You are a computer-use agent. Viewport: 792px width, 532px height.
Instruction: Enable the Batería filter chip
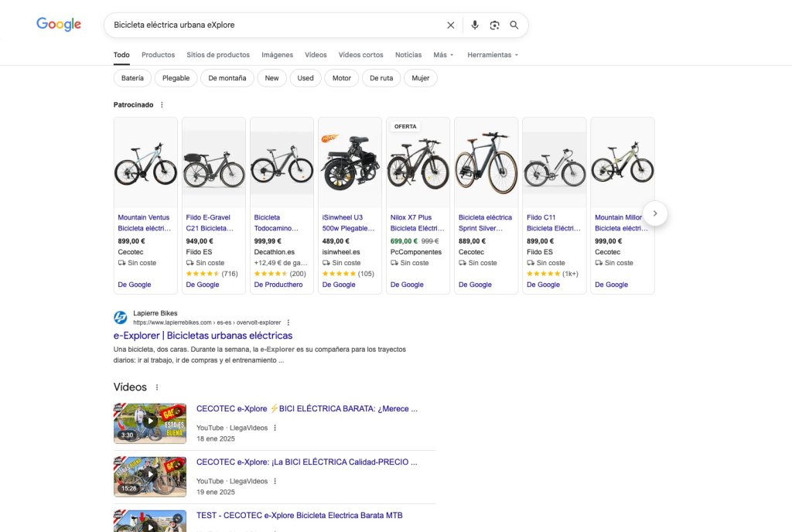click(x=132, y=78)
